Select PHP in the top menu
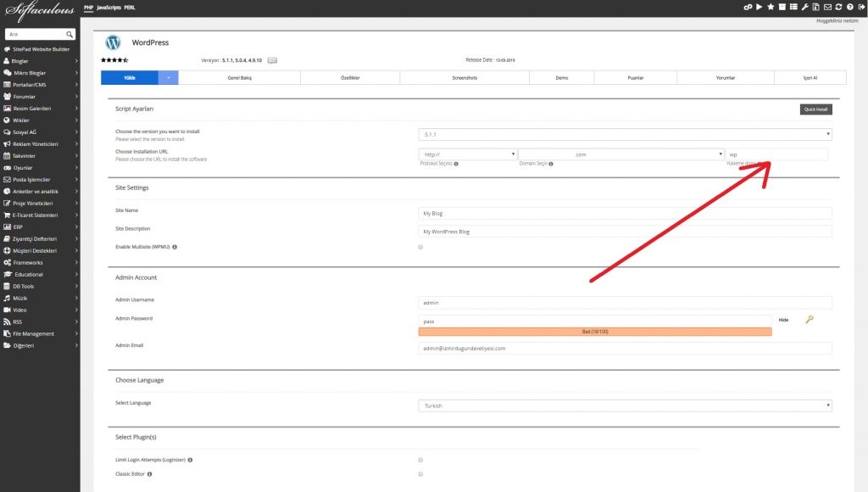 coord(88,8)
